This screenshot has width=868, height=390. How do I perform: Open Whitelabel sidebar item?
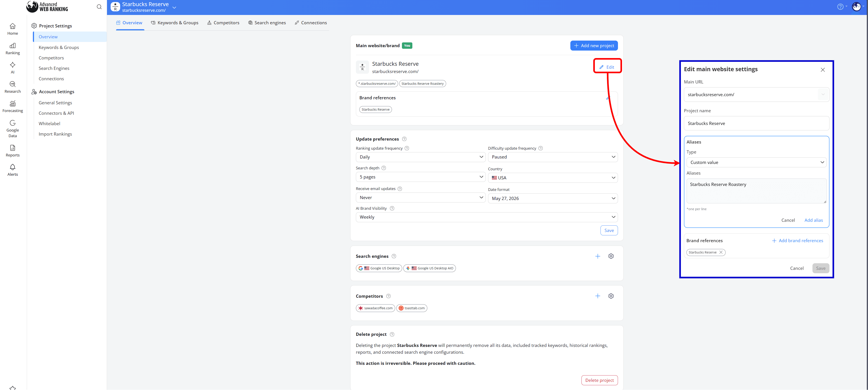[x=49, y=124]
